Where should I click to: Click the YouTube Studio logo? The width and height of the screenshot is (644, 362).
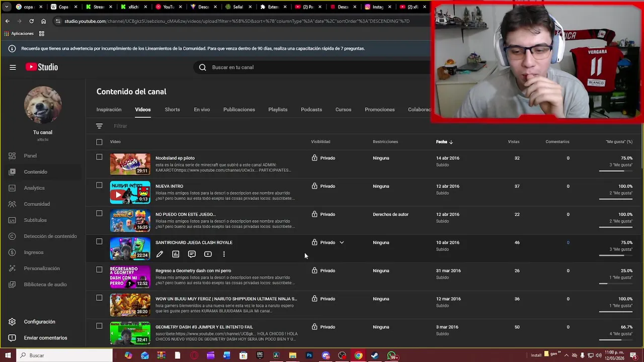point(42,67)
